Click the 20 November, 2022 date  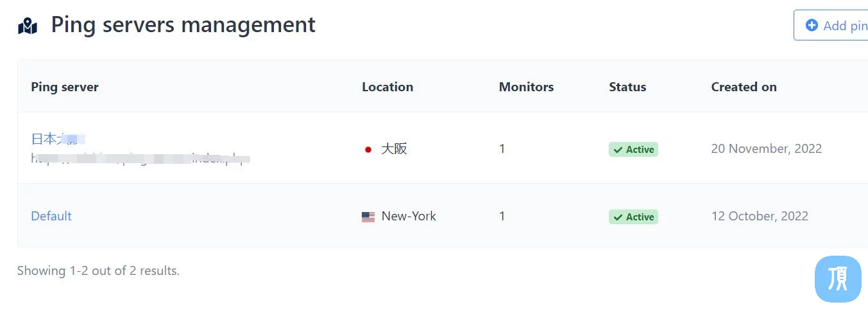point(767,148)
